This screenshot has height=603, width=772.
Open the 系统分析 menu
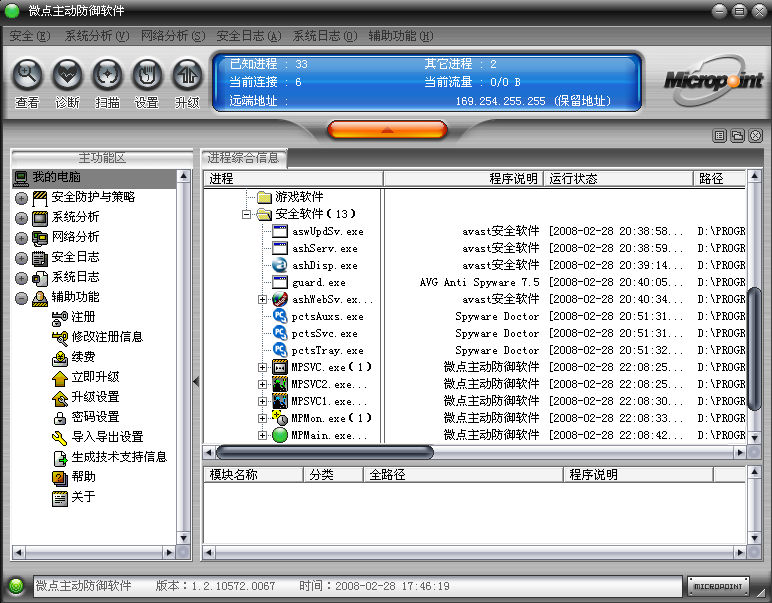point(97,36)
